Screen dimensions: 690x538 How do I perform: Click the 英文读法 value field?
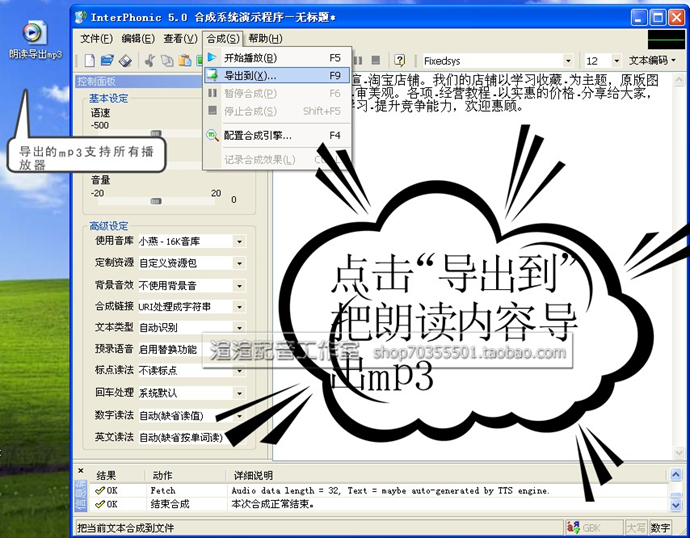click(x=187, y=438)
